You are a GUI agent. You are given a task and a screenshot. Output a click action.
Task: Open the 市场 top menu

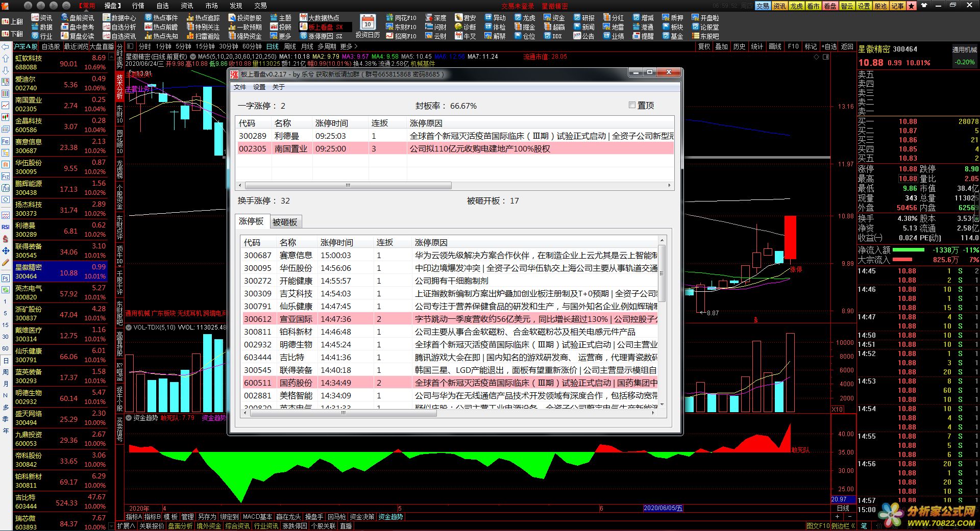coord(211,6)
